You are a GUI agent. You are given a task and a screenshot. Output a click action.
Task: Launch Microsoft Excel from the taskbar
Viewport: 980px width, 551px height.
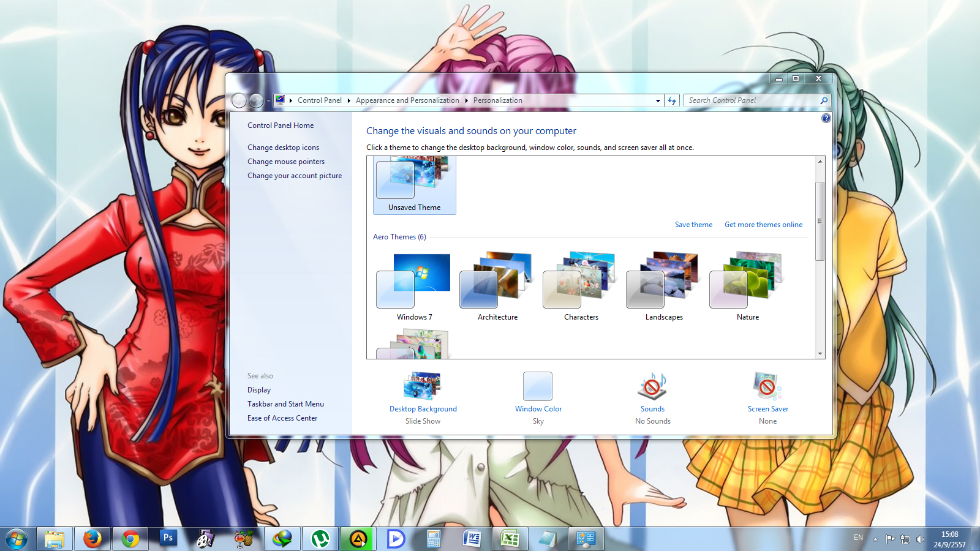[510, 539]
